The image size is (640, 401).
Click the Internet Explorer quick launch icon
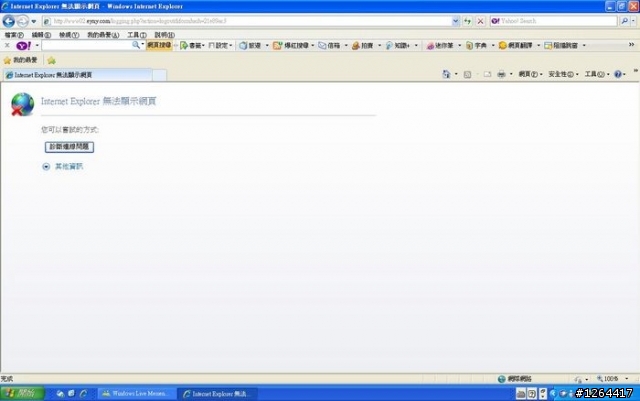click(83, 394)
